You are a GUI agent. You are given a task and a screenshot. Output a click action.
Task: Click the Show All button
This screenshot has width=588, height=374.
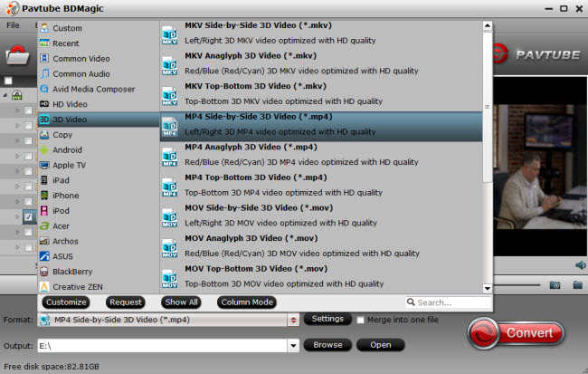[181, 302]
